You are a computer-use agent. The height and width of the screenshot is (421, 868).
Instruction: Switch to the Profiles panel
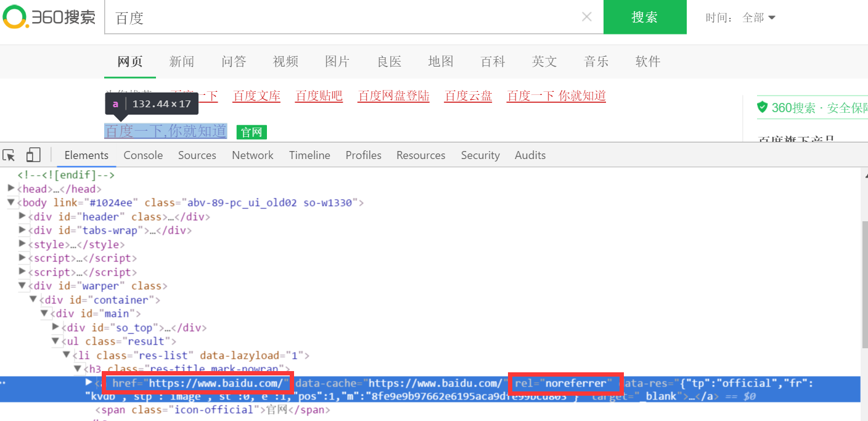pyautogui.click(x=363, y=155)
